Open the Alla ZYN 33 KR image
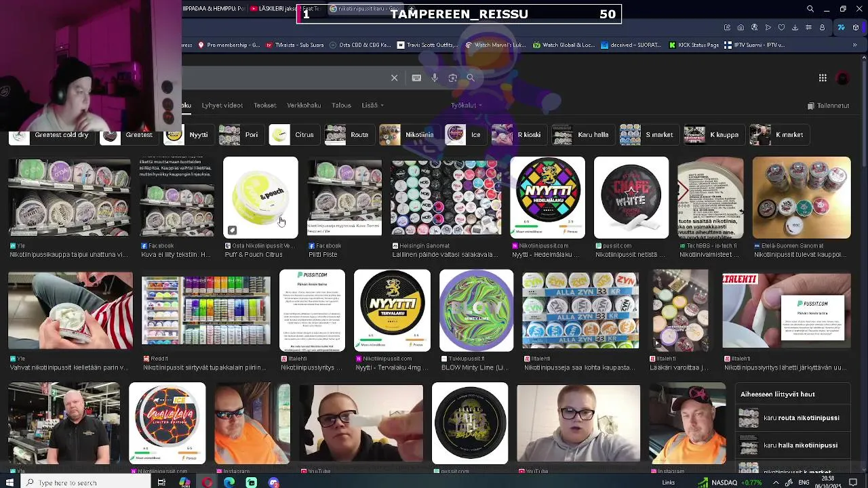Screen dimensions: 868x488 580,310
